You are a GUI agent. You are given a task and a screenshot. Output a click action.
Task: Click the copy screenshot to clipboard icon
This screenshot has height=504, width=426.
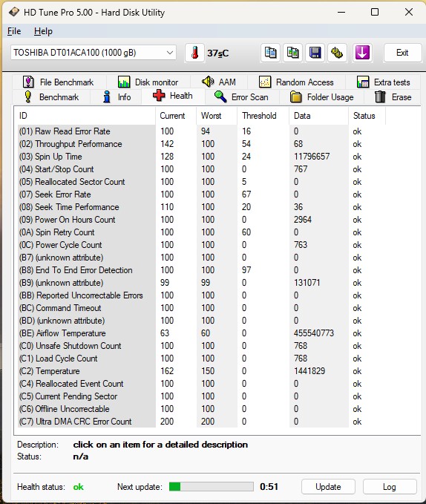[292, 53]
